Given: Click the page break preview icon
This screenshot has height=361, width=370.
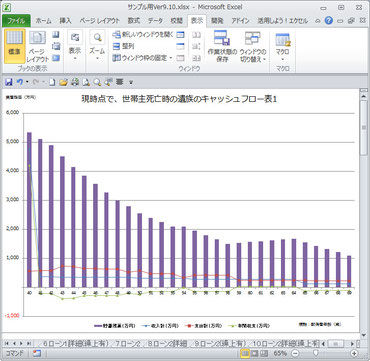Looking at the screenshot, I should click(x=56, y=34).
